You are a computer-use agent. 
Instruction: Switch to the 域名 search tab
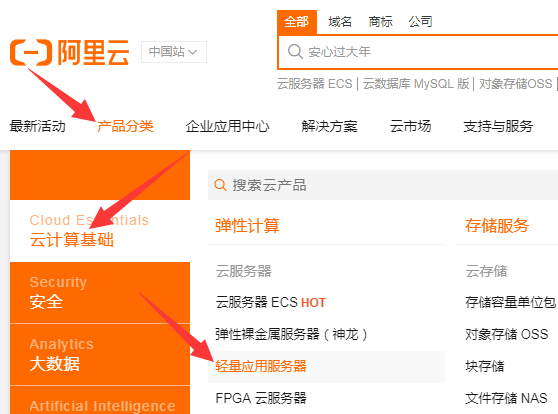[x=340, y=22]
